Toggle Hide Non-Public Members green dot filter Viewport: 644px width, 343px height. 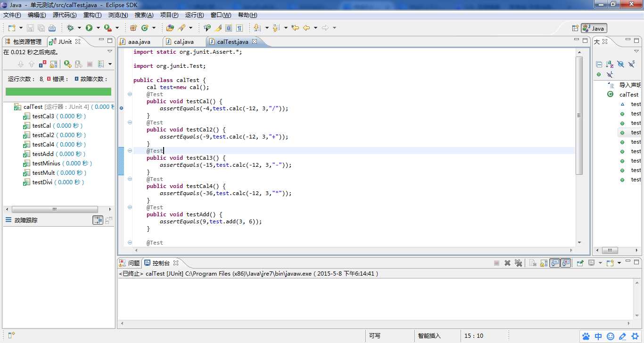coord(599,74)
